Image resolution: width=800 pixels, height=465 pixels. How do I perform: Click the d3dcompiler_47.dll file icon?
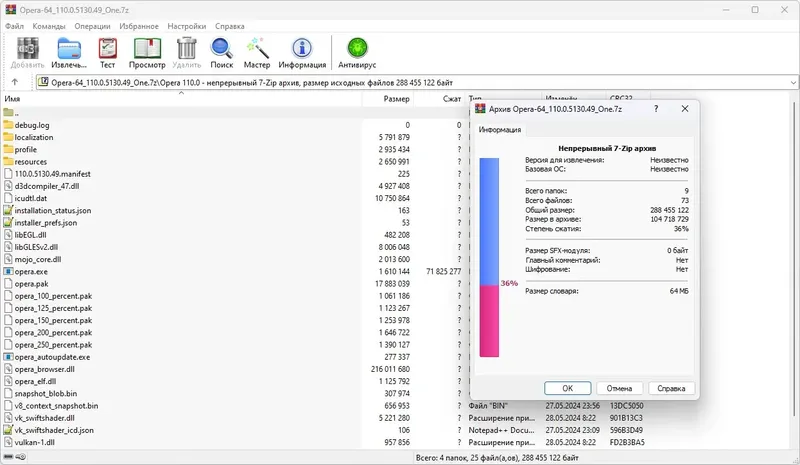pyautogui.click(x=8, y=186)
